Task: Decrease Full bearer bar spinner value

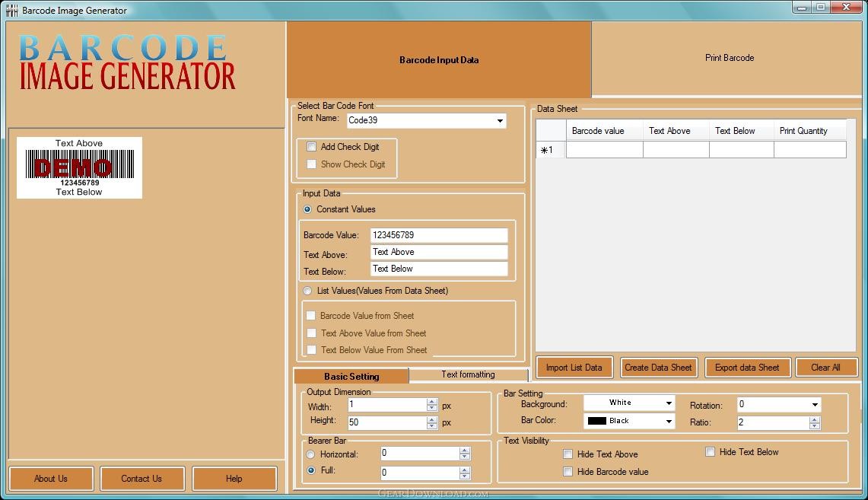Action: [465, 476]
